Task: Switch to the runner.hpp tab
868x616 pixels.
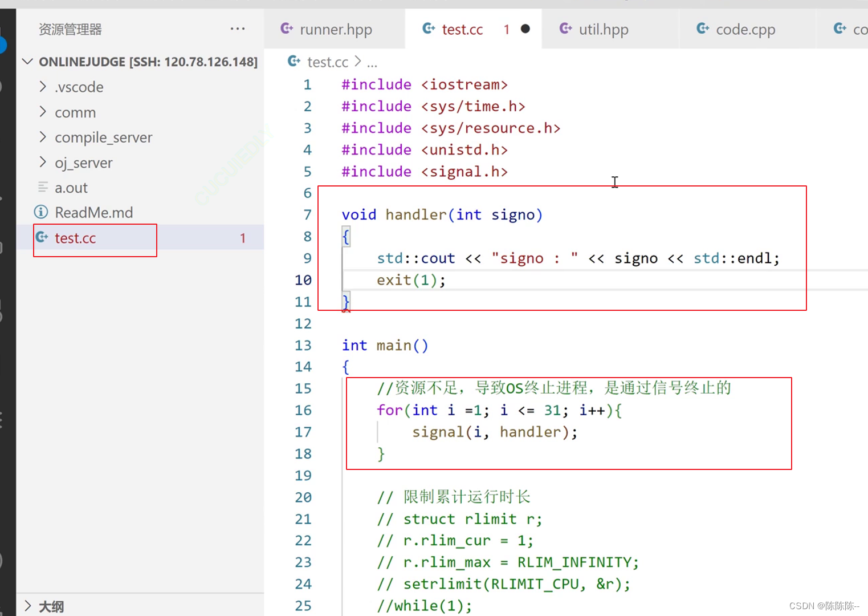Action: tap(335, 29)
